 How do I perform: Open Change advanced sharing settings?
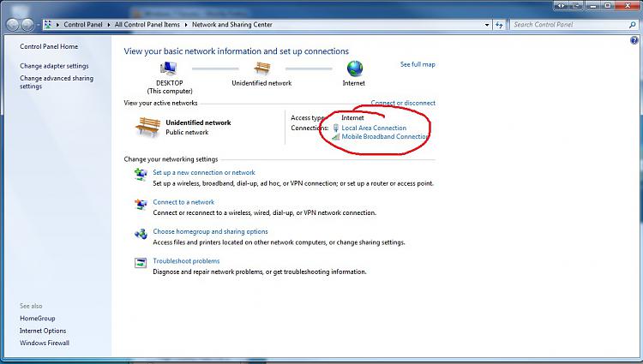pos(57,82)
